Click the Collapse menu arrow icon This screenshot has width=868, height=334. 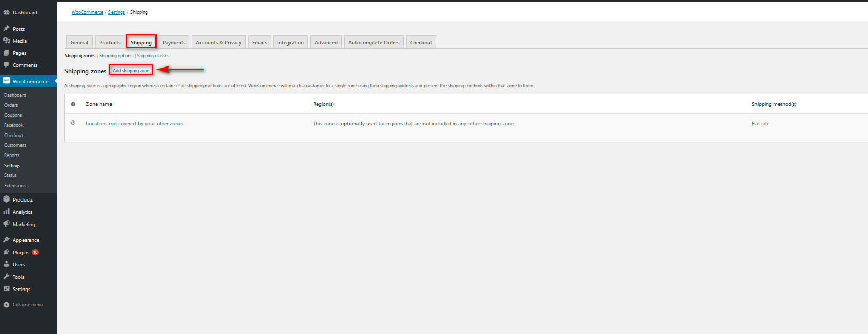[x=7, y=305]
